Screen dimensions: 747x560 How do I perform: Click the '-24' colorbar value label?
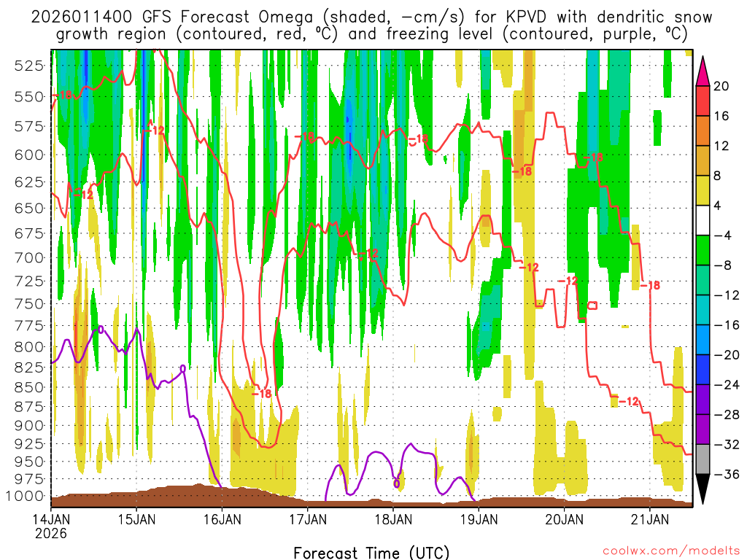pos(727,385)
